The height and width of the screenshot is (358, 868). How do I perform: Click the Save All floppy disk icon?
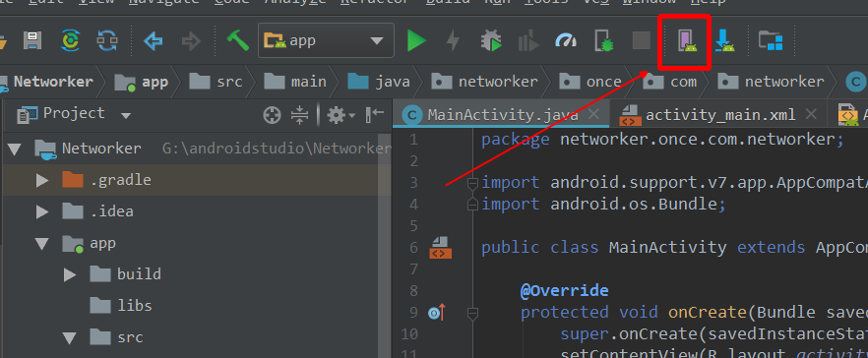[x=32, y=40]
